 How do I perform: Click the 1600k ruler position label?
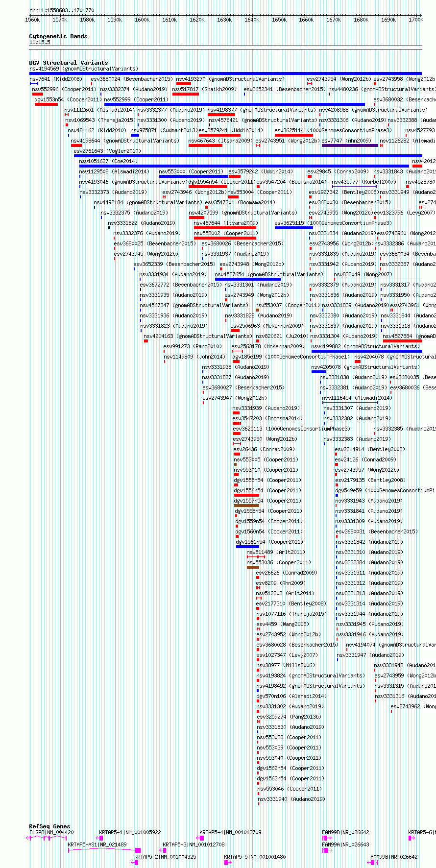[x=142, y=20]
